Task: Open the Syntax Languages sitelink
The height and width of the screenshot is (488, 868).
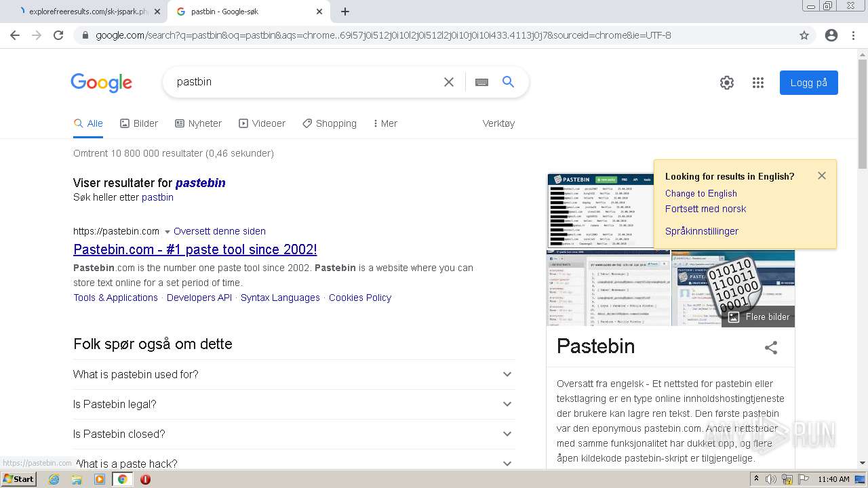Action: (280, 298)
